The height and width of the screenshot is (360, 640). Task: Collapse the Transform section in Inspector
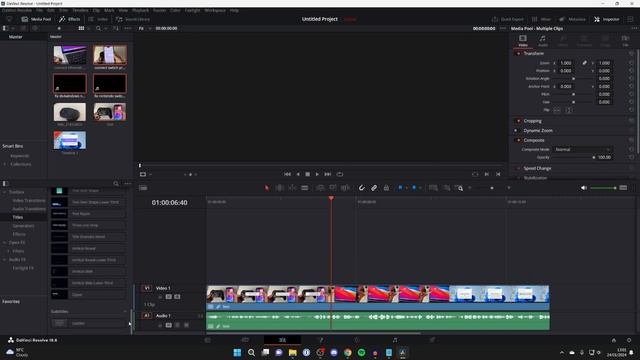[x=534, y=53]
